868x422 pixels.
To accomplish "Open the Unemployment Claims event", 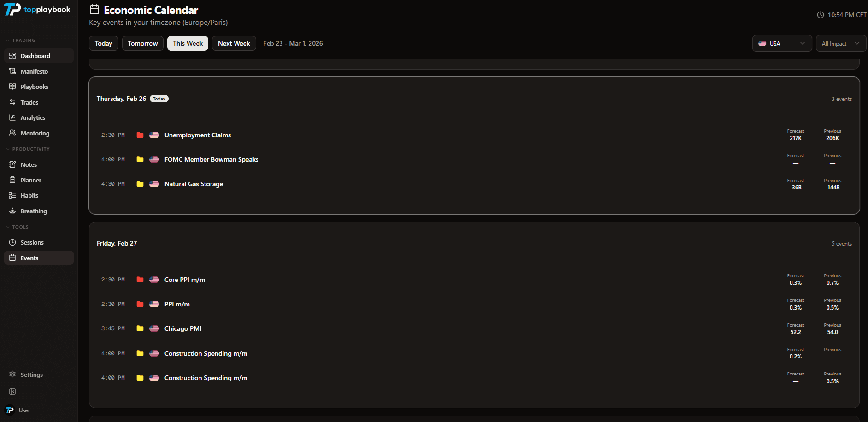I will [x=198, y=135].
